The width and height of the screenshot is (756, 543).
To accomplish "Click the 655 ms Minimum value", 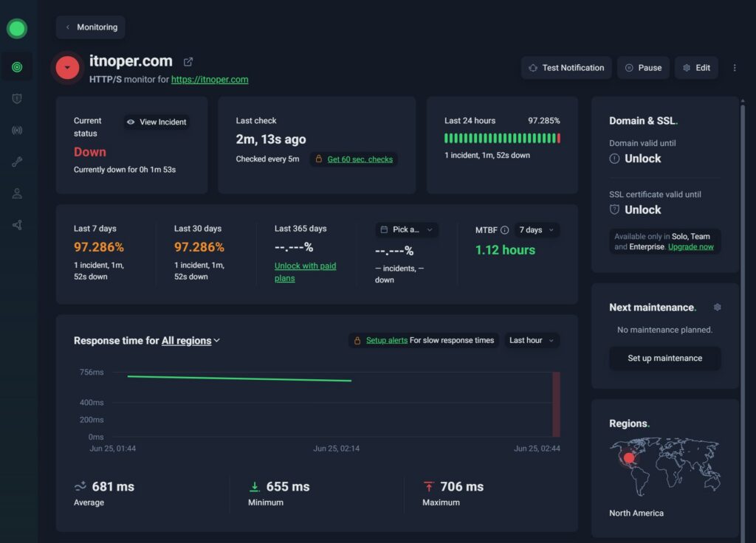I will (x=288, y=487).
